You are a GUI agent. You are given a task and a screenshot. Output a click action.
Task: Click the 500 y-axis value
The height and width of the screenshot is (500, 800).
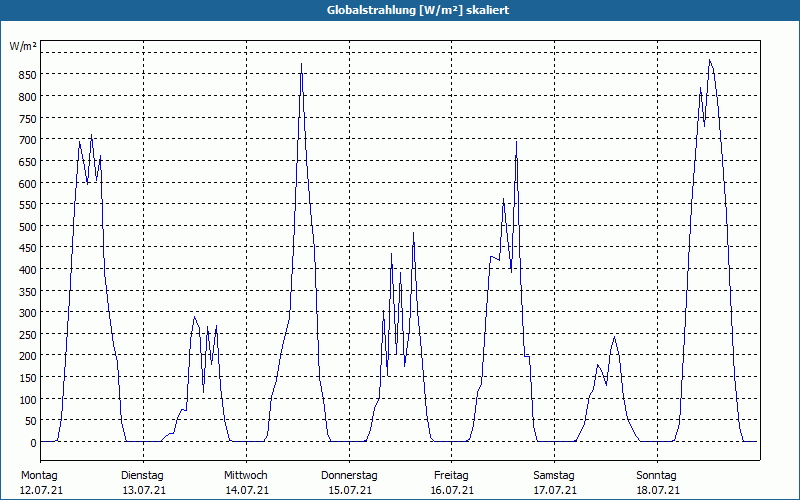point(27,226)
